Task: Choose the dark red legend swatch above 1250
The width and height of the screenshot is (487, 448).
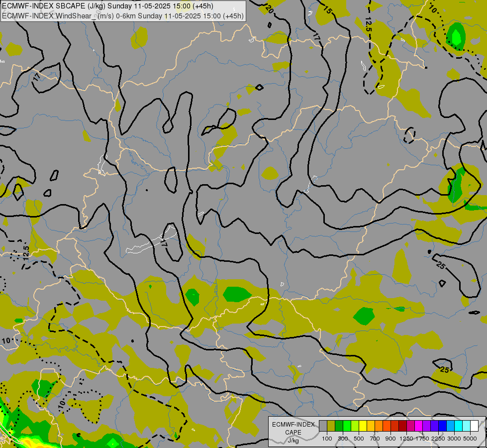Action: [x=402, y=426]
